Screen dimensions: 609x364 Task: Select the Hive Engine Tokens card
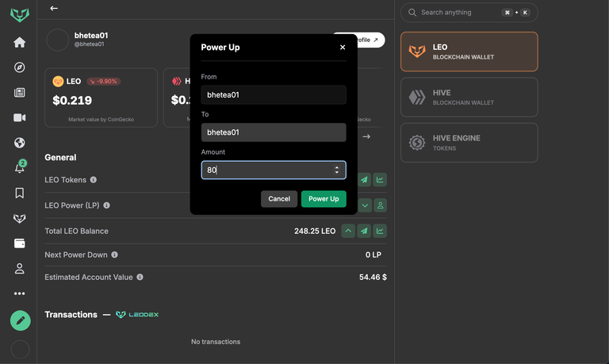click(469, 143)
